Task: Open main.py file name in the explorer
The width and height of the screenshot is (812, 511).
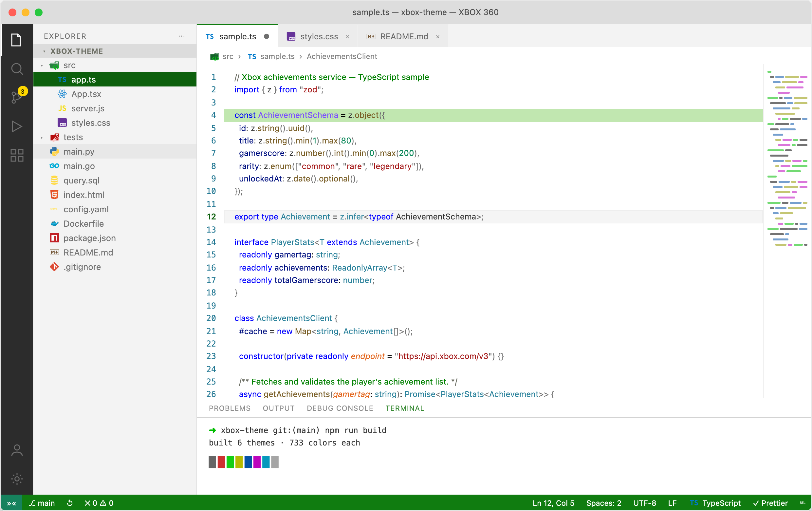Action: (x=79, y=151)
